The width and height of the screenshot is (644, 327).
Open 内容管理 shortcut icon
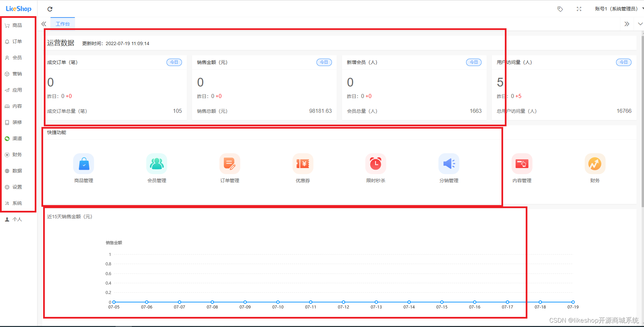click(x=522, y=164)
